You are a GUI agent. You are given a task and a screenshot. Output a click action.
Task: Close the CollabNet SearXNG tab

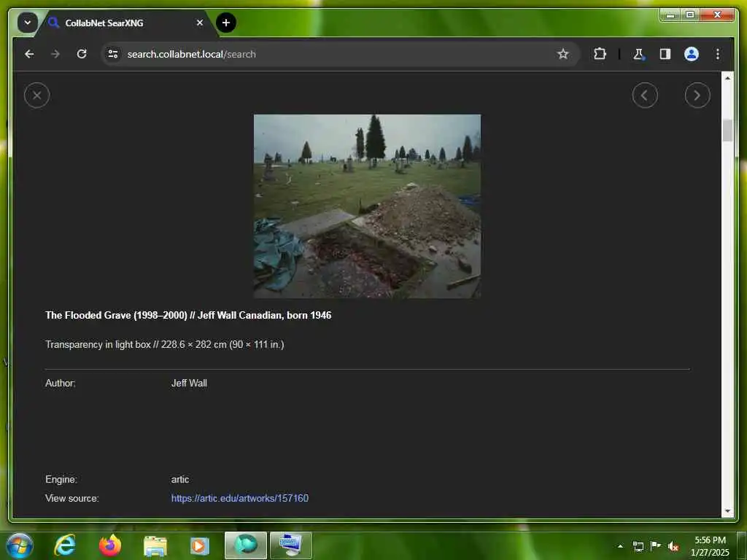point(200,23)
